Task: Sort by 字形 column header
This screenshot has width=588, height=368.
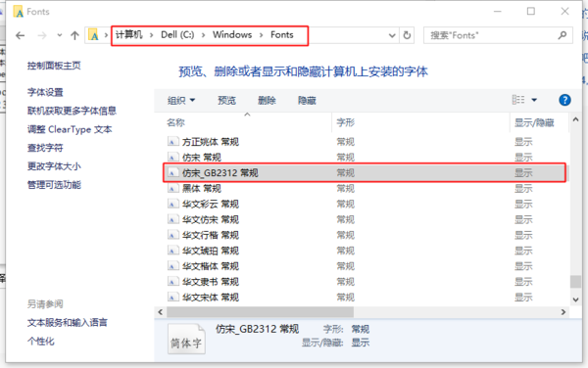Action: tap(345, 122)
